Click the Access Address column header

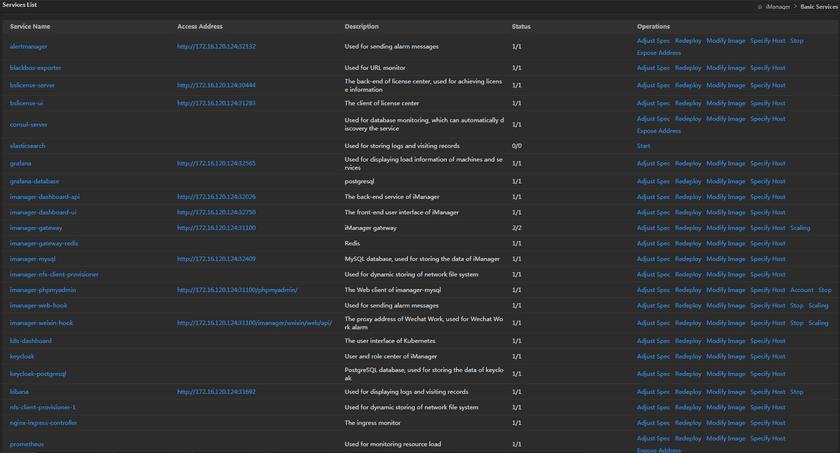pos(200,27)
